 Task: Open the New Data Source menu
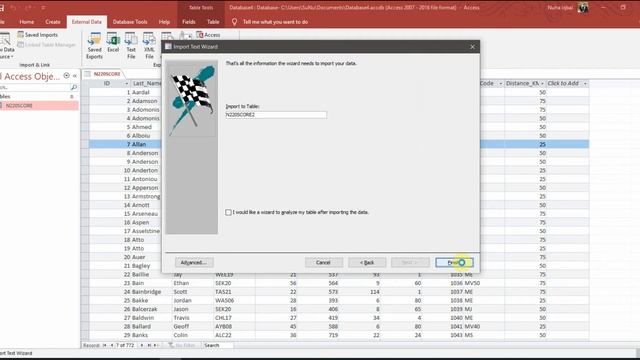[x=6, y=46]
